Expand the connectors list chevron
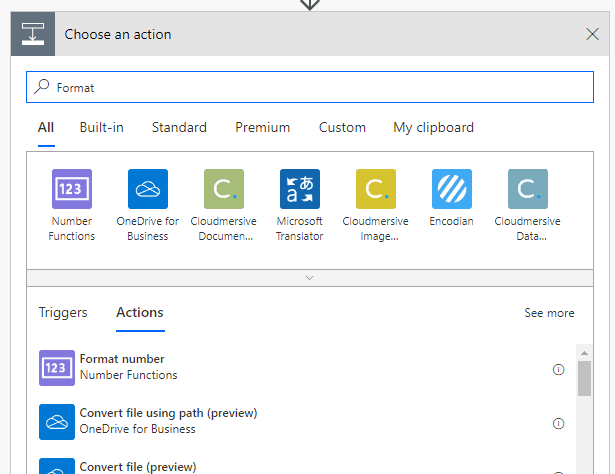Viewport: 615px width, 474px height. pos(309,278)
